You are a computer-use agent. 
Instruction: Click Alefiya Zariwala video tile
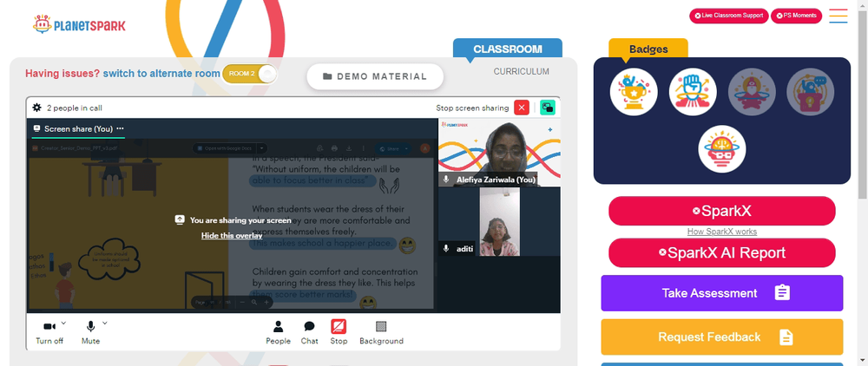(499, 152)
